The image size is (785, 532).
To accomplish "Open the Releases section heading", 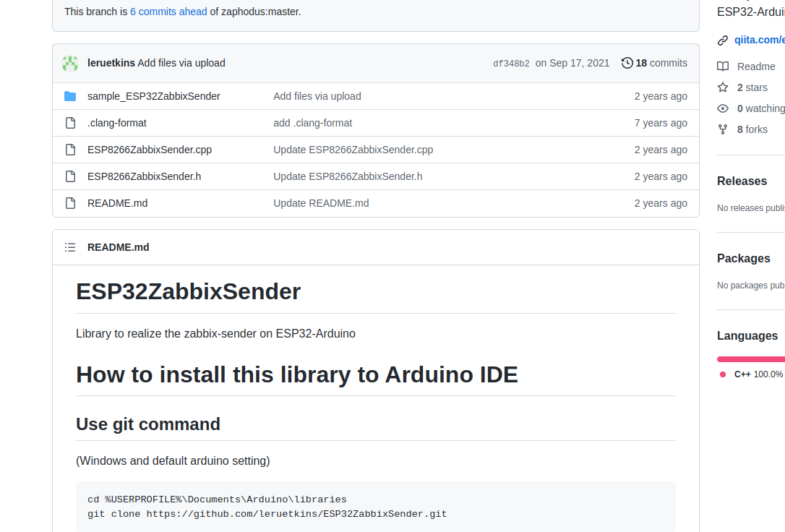I will [x=742, y=181].
